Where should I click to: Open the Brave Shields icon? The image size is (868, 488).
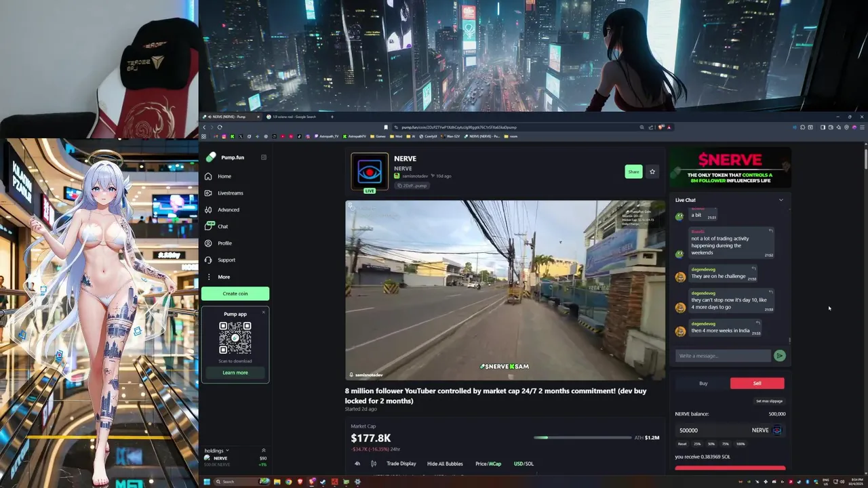tap(661, 127)
